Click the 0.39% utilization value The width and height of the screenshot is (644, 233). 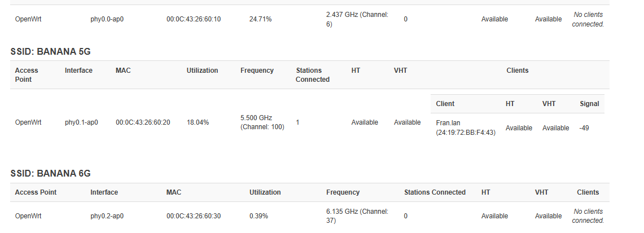(x=259, y=216)
